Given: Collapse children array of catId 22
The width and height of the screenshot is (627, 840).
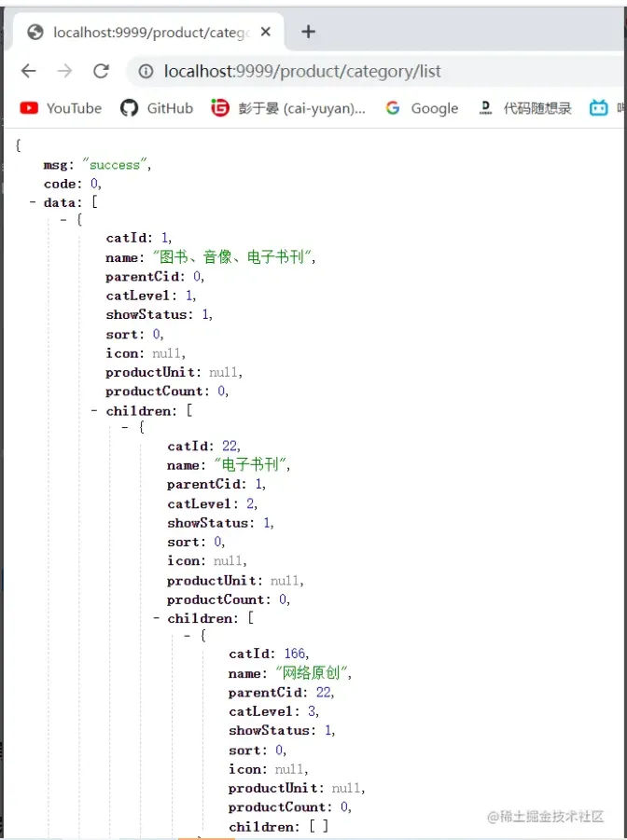Looking at the screenshot, I should coord(156,618).
